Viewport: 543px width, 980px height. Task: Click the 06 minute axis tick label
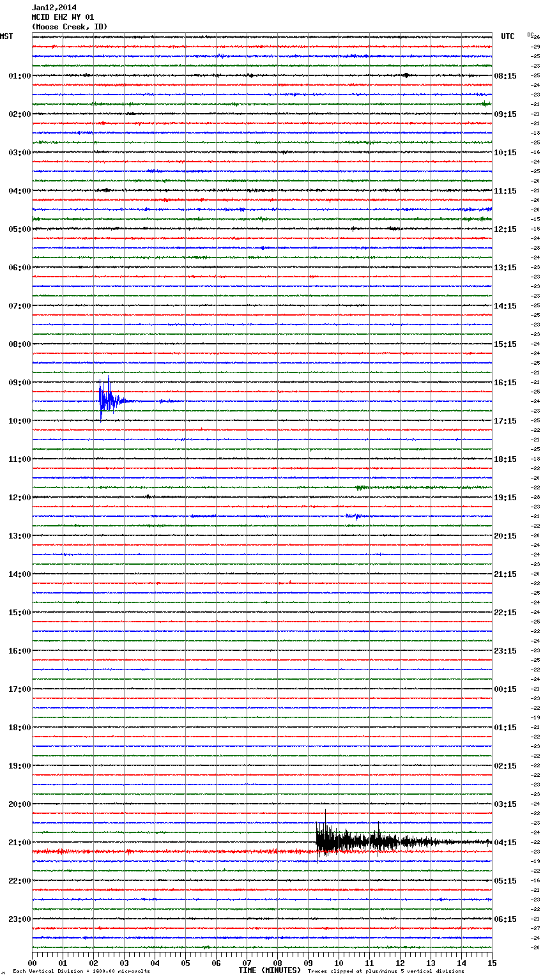tap(216, 963)
